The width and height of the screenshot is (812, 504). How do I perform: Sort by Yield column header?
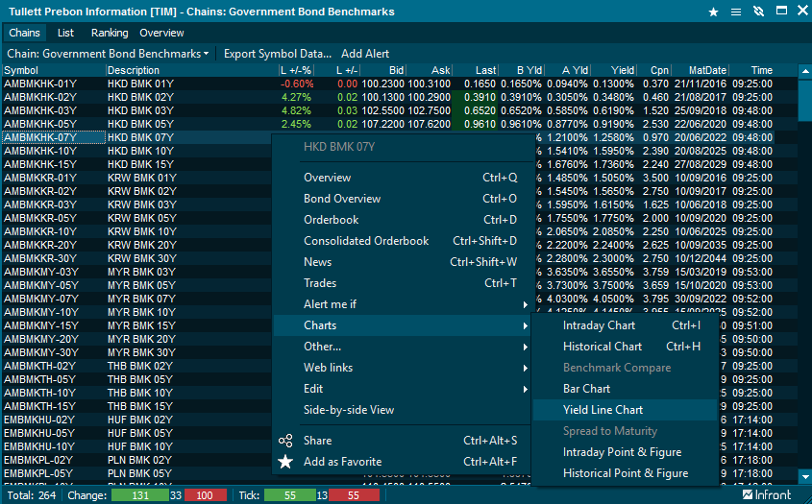coord(614,70)
